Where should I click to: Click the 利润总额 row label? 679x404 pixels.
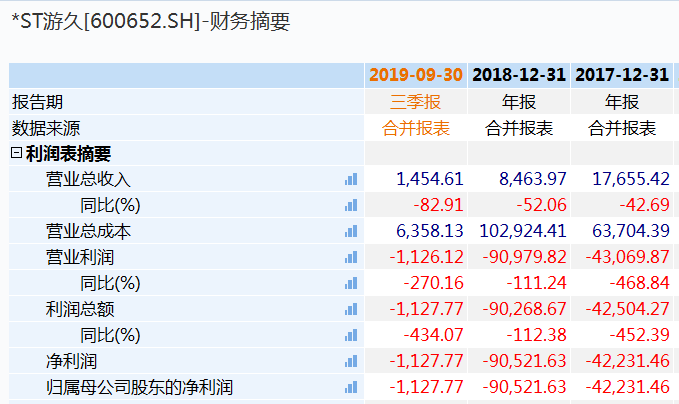coord(80,309)
